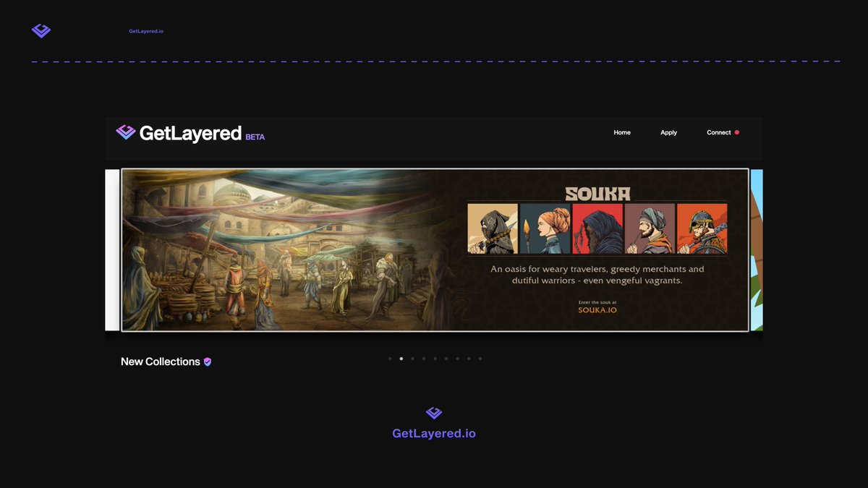
Task: Click the 'An oasis for weary travelers' description
Action: [x=597, y=275]
